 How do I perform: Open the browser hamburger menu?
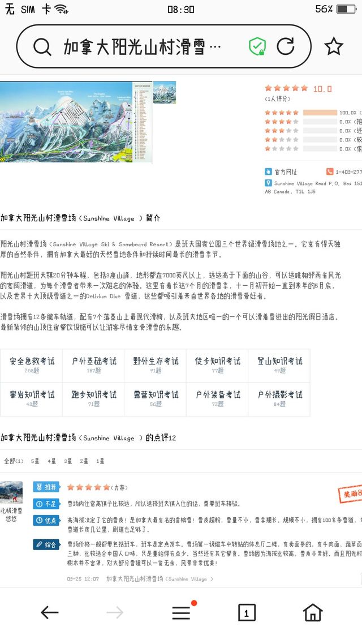(181, 613)
